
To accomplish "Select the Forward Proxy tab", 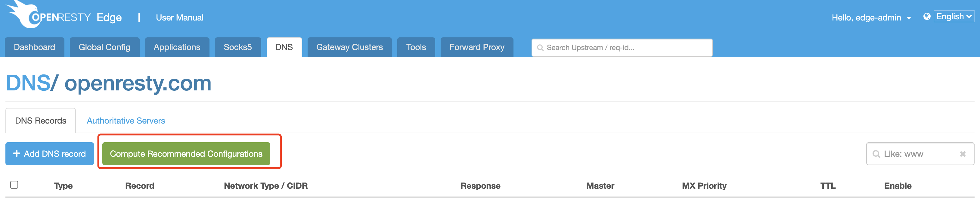I will (477, 47).
